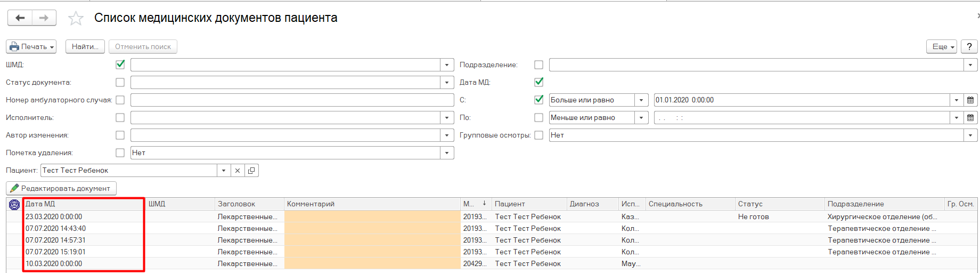Click the back navigation arrow

click(20, 18)
